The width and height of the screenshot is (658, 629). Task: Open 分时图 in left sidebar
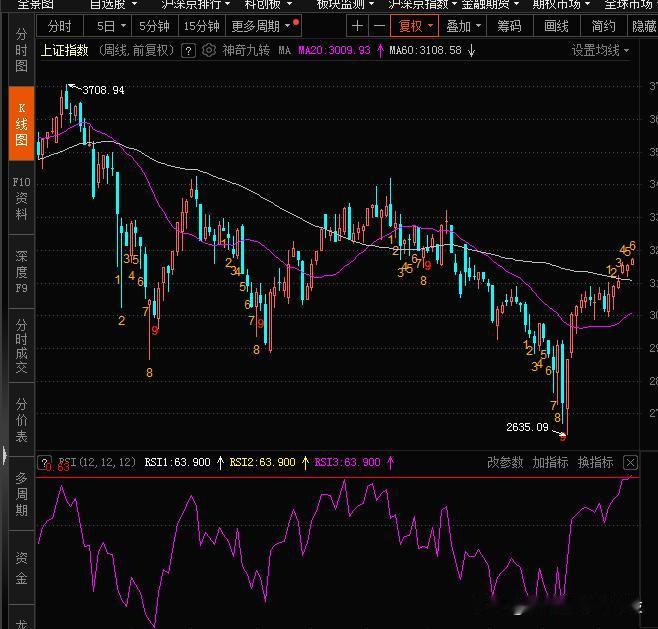coord(21,50)
